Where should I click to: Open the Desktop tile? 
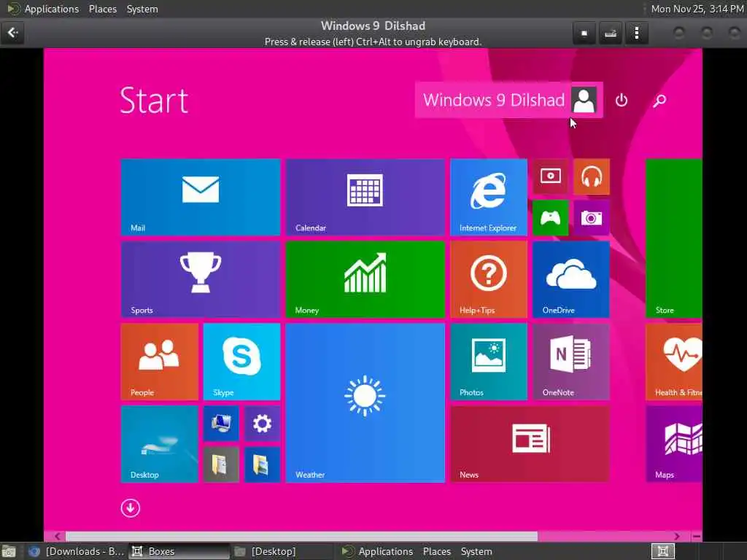160,444
